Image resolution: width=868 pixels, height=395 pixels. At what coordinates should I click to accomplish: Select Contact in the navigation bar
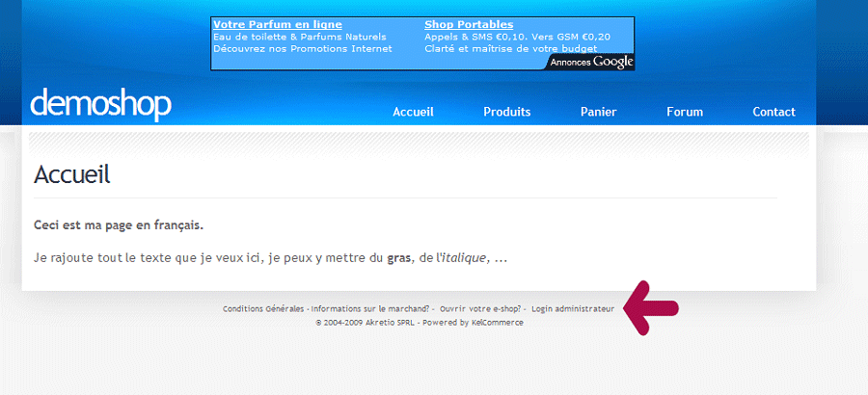point(773,112)
